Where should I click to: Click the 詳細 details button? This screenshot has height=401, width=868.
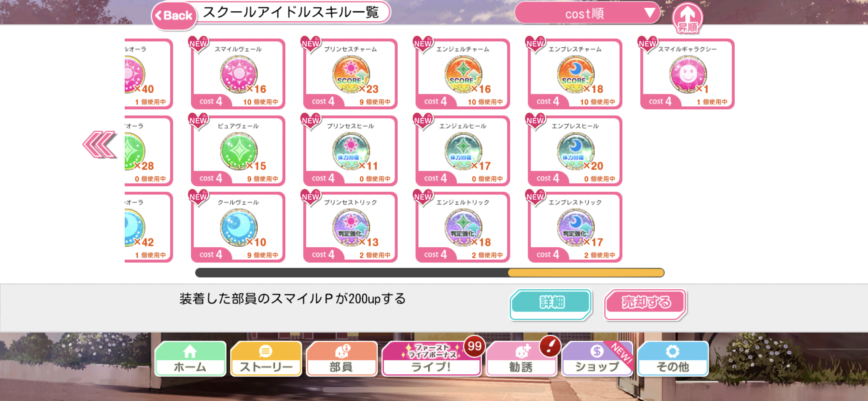click(551, 303)
